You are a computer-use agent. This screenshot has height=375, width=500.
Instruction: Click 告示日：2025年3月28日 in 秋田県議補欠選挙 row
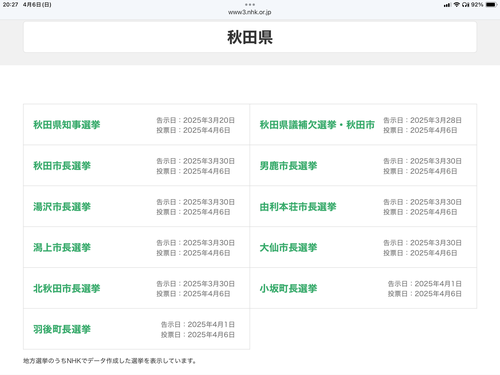pos(422,120)
